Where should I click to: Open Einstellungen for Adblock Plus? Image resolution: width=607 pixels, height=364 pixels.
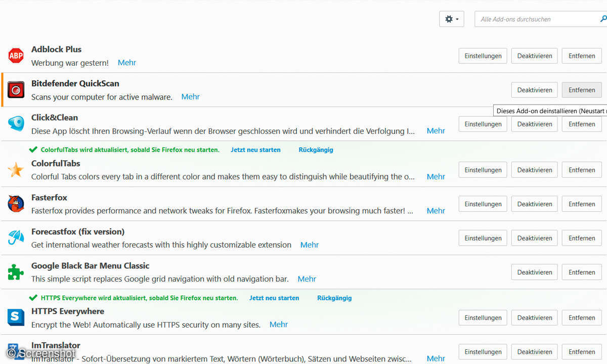pyautogui.click(x=483, y=56)
